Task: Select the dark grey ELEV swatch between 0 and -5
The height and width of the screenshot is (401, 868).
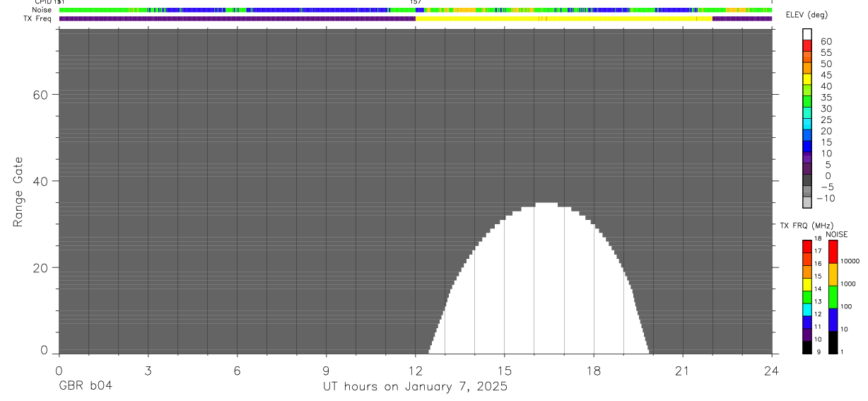Action: point(807,180)
